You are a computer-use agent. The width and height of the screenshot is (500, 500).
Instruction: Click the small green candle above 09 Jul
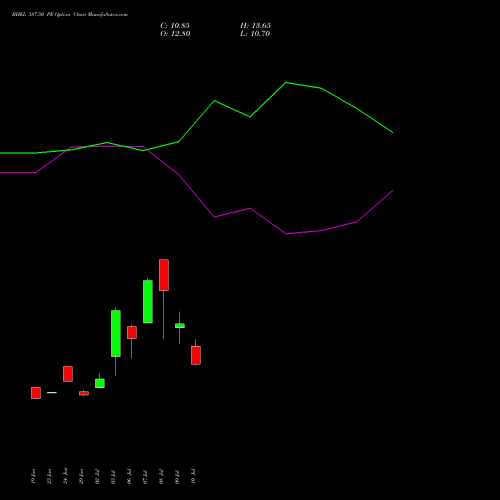[180, 326]
